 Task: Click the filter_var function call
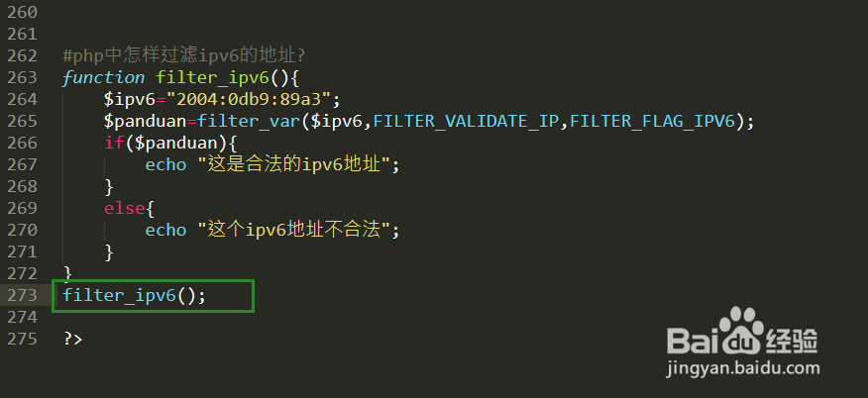(x=249, y=121)
